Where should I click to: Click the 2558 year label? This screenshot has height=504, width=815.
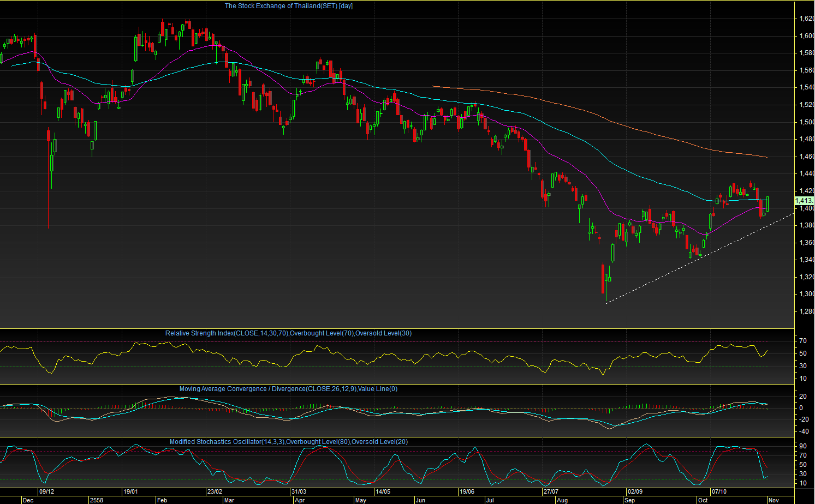[x=97, y=500]
